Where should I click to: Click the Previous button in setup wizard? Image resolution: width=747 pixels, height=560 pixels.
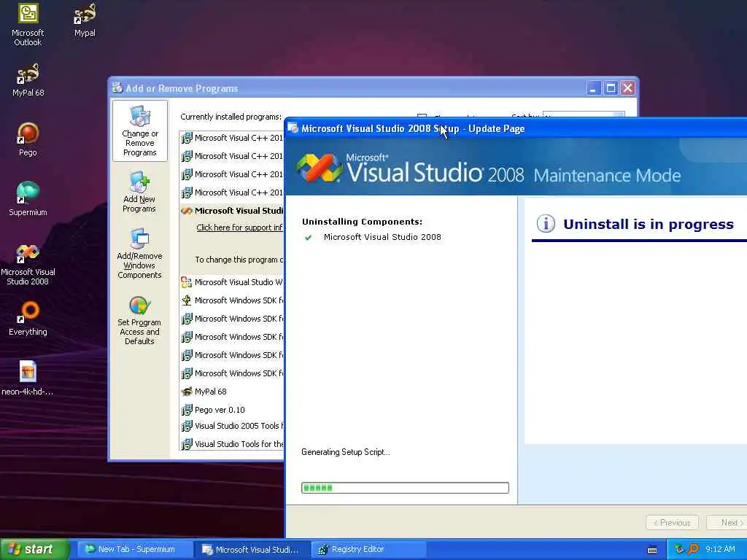(672, 522)
